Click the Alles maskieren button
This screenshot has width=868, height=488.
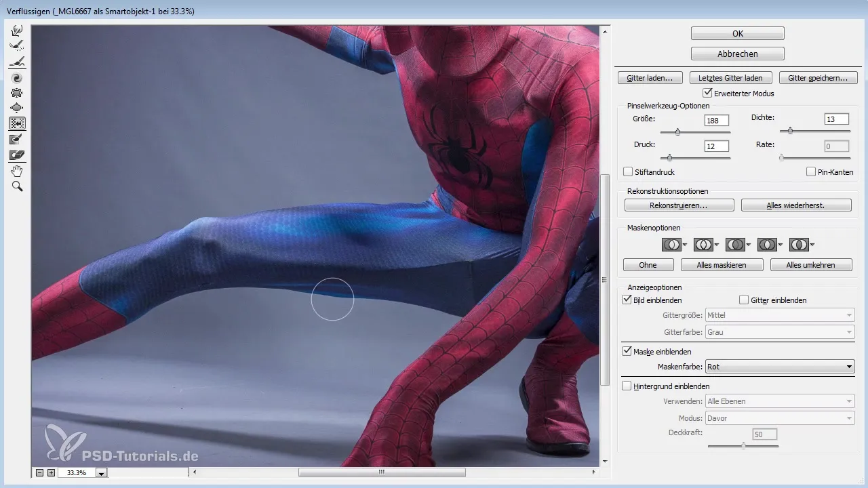[x=722, y=265]
